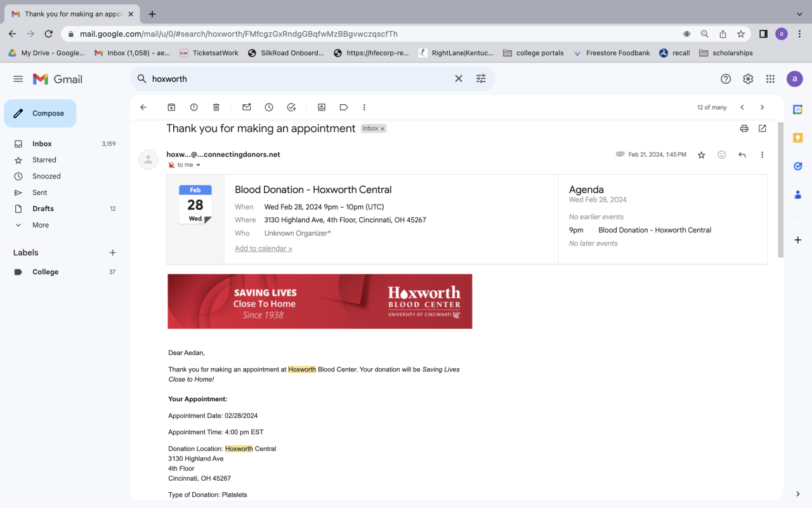Click Chrome reload button
The image size is (812, 508).
click(x=49, y=34)
